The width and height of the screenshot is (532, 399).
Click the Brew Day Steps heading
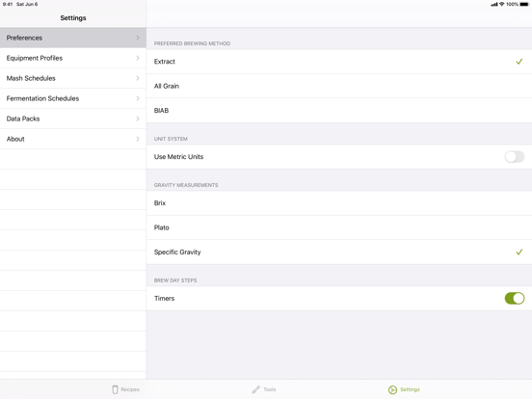175,280
